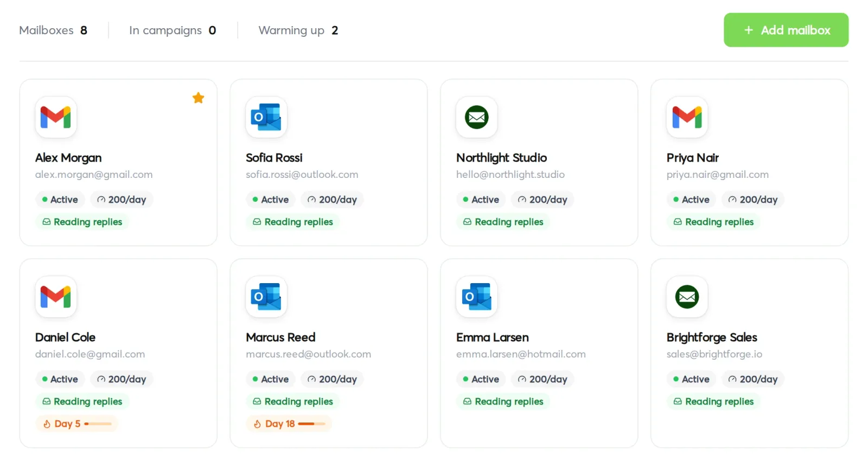Click Active status badge for Priya Nair

click(x=692, y=200)
